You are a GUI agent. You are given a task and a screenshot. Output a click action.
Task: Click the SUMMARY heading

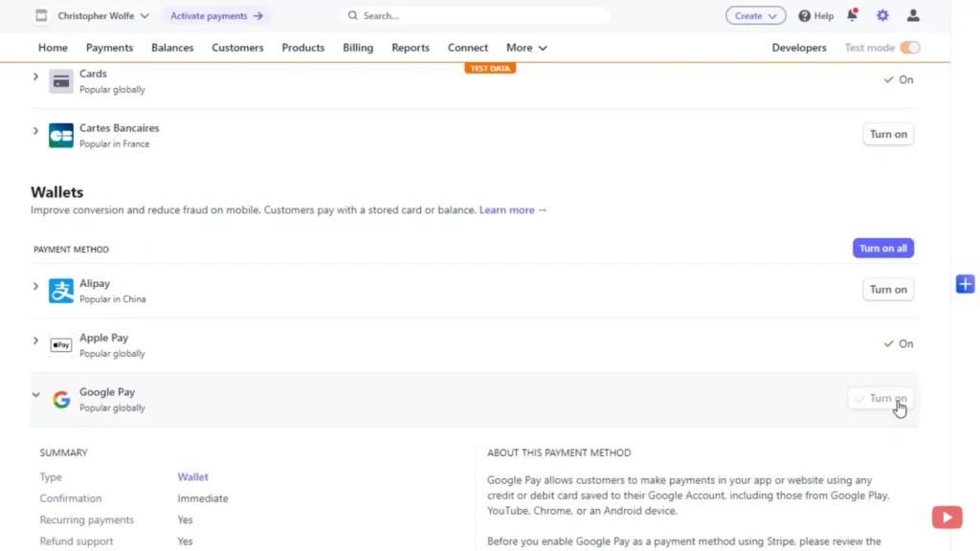pos(64,452)
